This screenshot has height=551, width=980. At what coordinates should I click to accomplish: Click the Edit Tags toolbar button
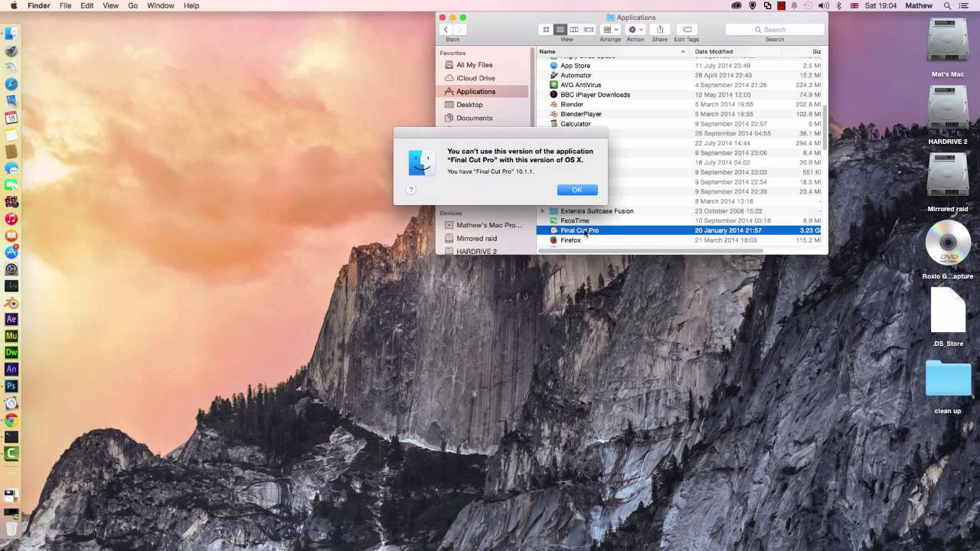687,30
